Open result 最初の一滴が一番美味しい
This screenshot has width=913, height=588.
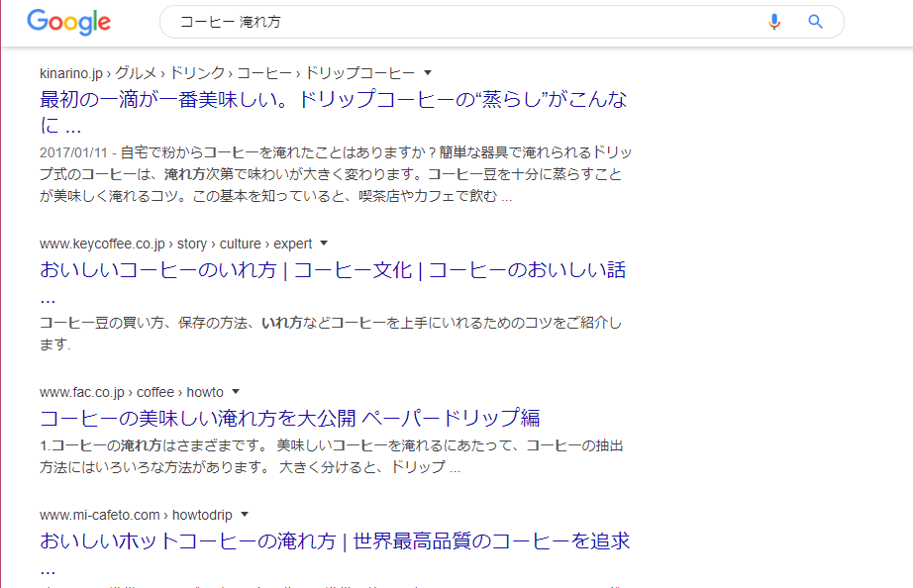[x=333, y=112]
